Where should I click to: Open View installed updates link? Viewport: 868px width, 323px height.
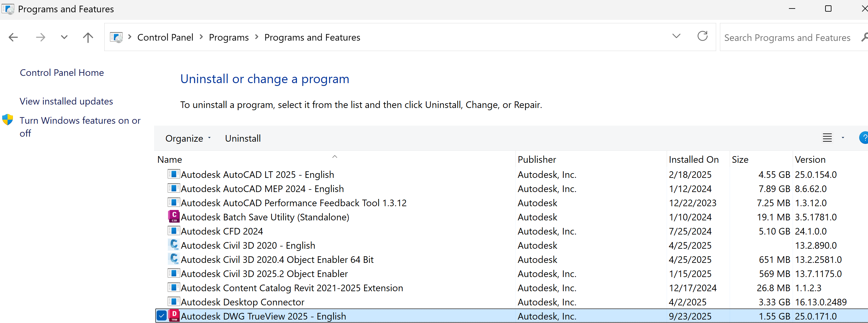[66, 101]
